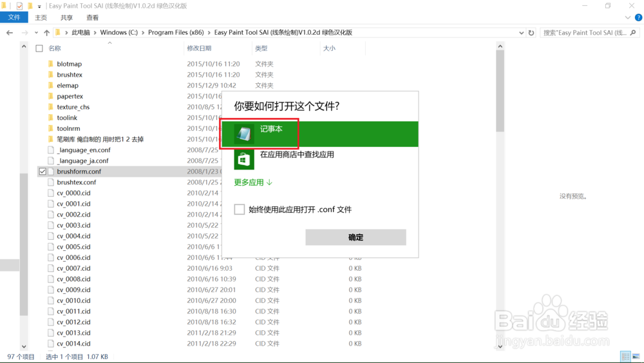Choose Notepad to open the file
The height and width of the screenshot is (363, 644).
(320, 133)
